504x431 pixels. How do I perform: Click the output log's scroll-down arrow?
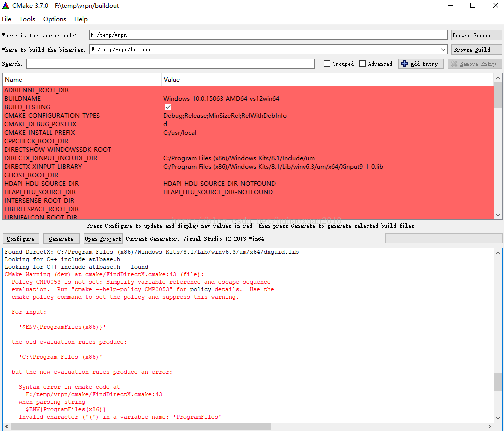pos(498,418)
